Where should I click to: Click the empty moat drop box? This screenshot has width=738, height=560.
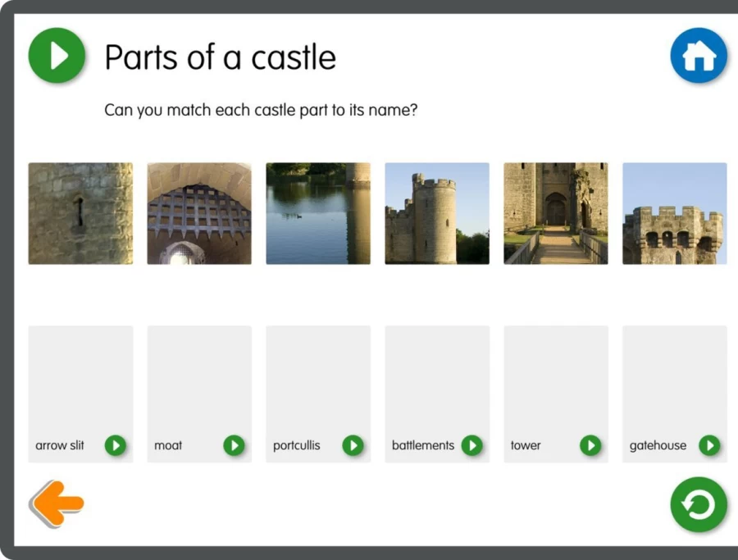click(199, 394)
